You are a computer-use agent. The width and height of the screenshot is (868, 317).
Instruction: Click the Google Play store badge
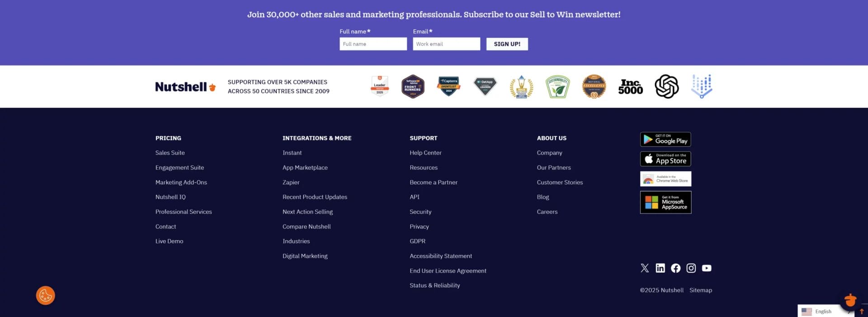pyautogui.click(x=665, y=140)
